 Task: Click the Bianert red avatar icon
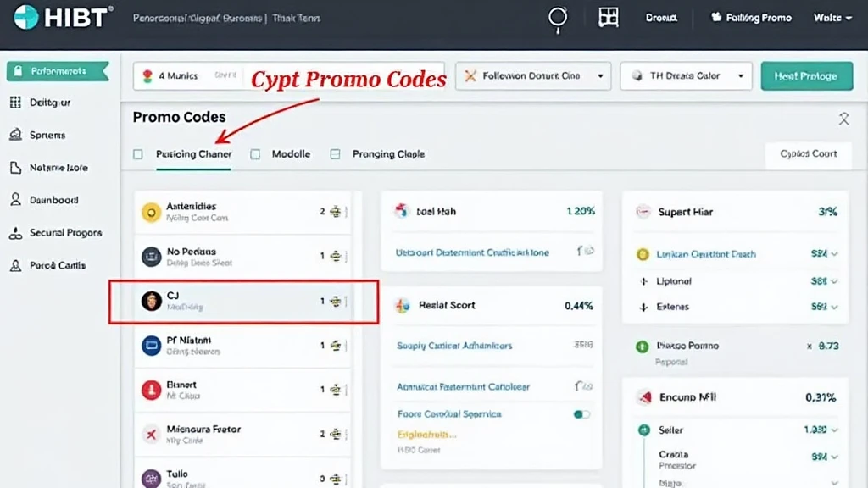tap(151, 390)
